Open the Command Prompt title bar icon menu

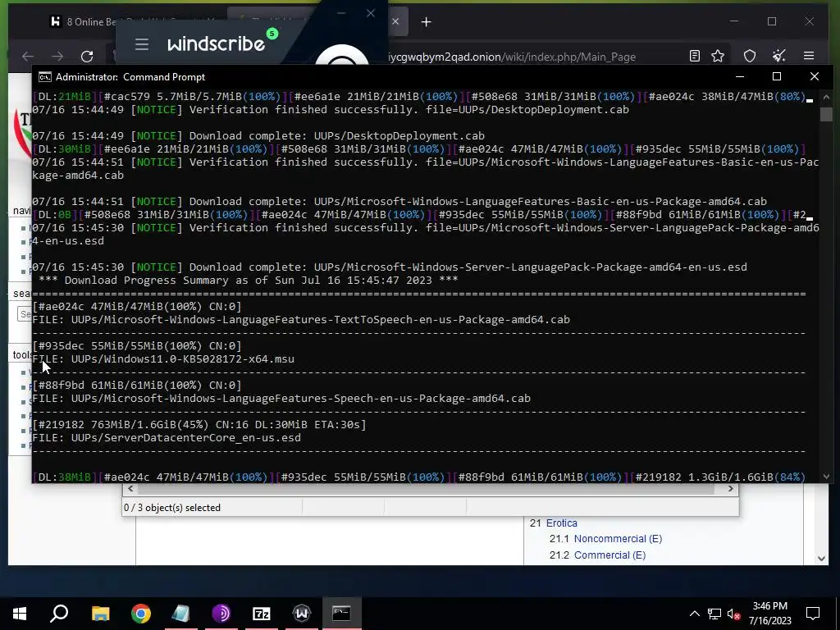45,77
